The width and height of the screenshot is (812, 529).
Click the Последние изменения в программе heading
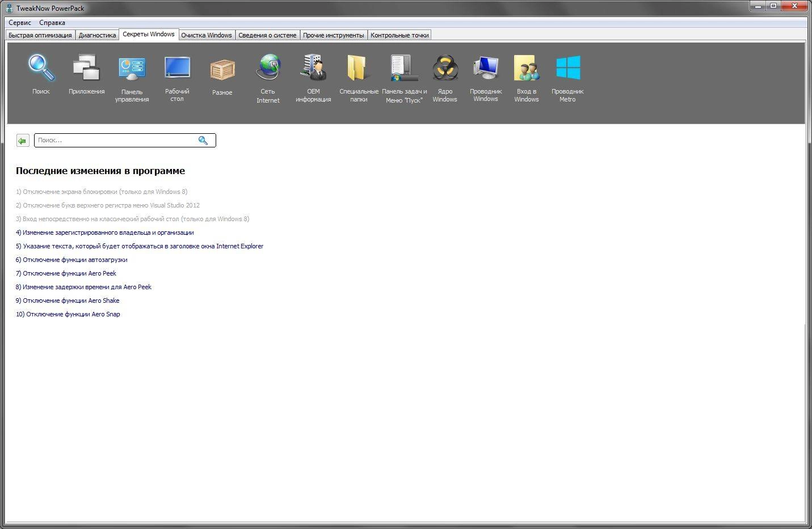point(100,171)
